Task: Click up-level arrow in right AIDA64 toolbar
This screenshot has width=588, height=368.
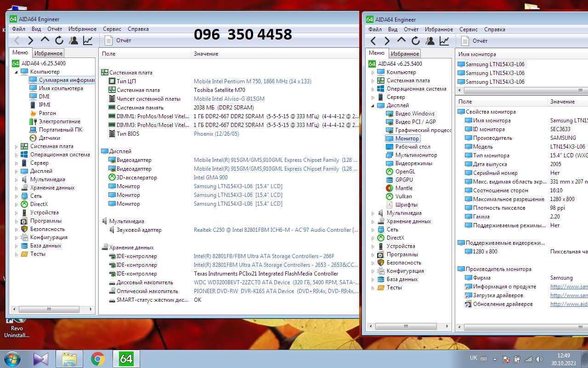Action: point(401,40)
